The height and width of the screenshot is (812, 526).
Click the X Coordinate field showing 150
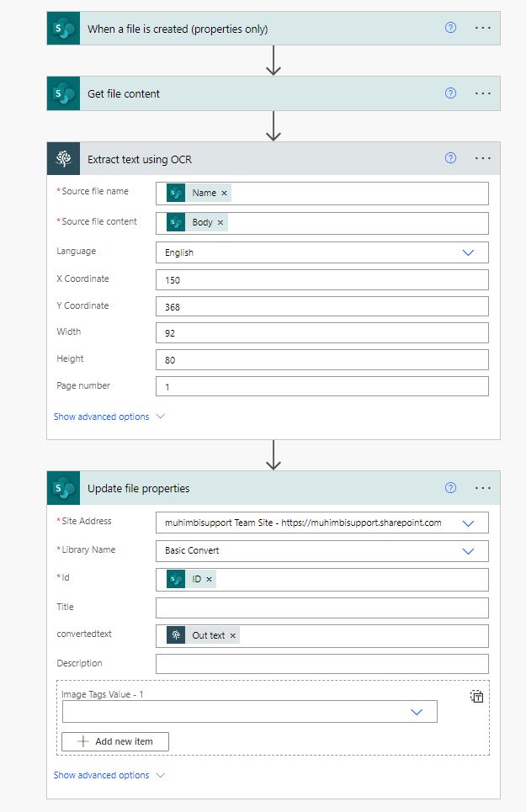click(x=321, y=279)
